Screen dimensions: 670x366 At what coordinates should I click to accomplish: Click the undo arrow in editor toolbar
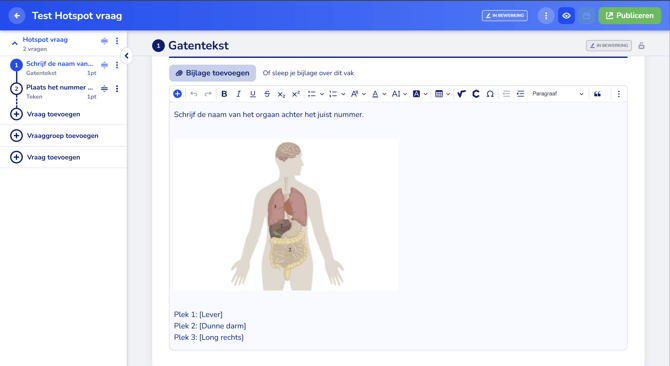[x=194, y=94]
